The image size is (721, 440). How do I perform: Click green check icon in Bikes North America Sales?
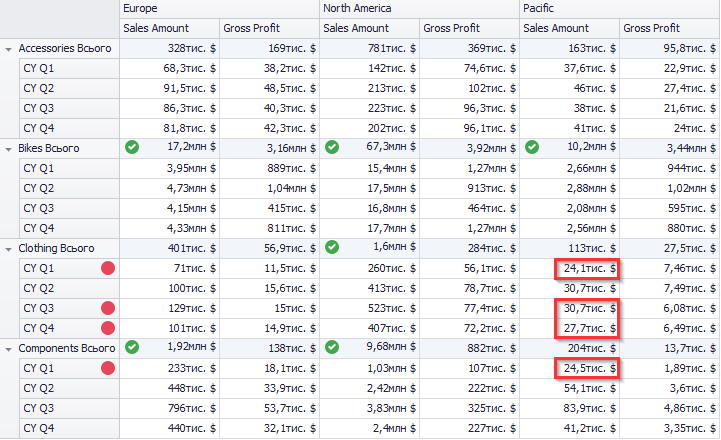point(332,147)
